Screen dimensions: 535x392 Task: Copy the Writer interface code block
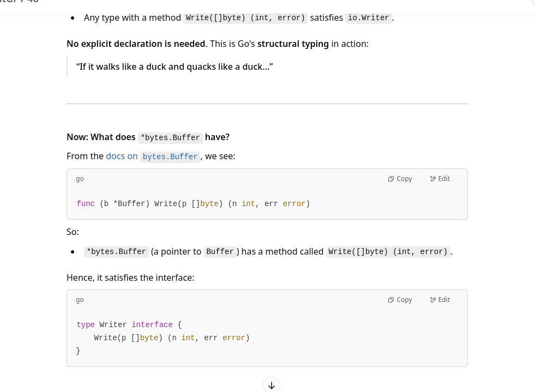pos(400,300)
